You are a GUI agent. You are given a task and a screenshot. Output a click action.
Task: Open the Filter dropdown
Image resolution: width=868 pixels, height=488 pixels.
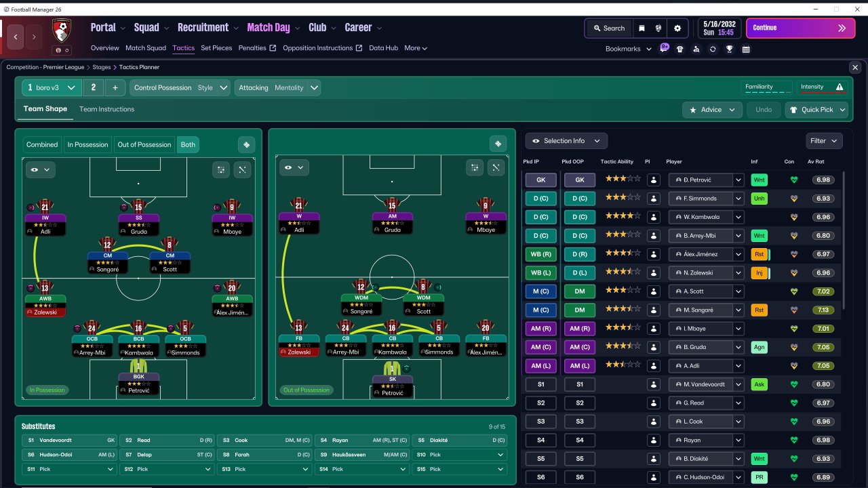825,141
